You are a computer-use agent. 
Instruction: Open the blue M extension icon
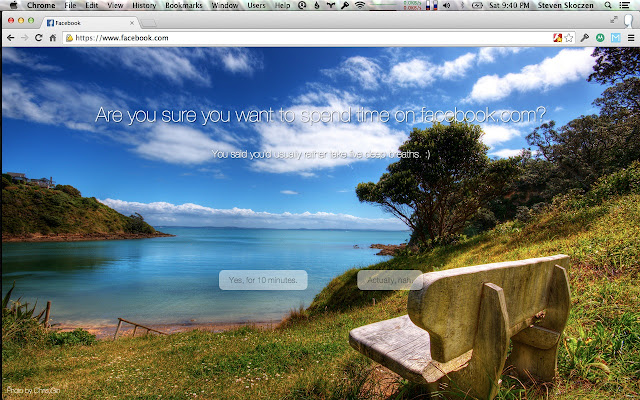click(x=616, y=38)
